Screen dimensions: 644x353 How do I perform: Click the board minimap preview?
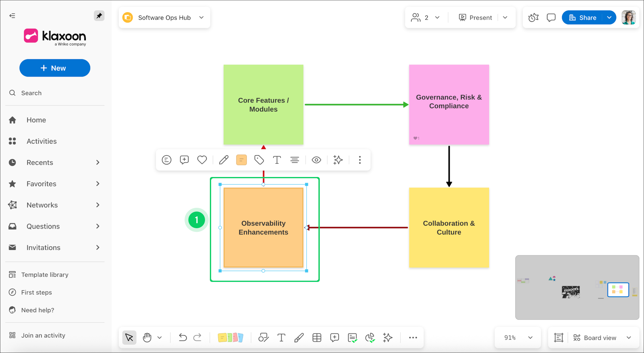pos(577,287)
